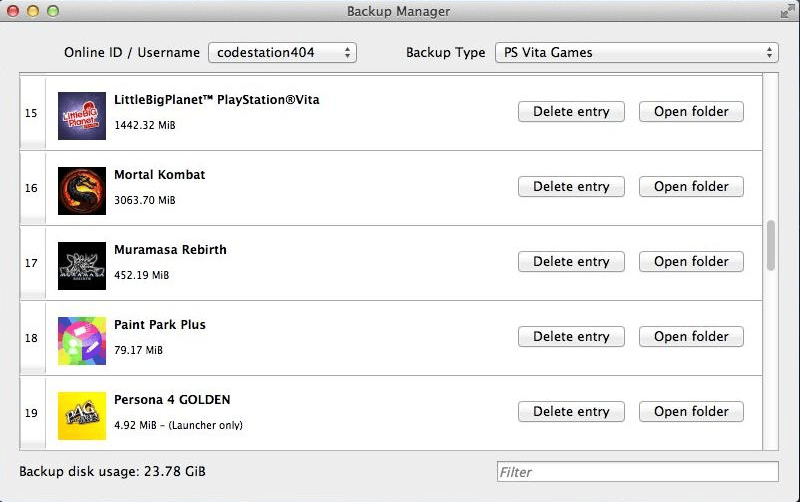The height and width of the screenshot is (502, 800).
Task: Click row number 18
Action: pos(31,338)
